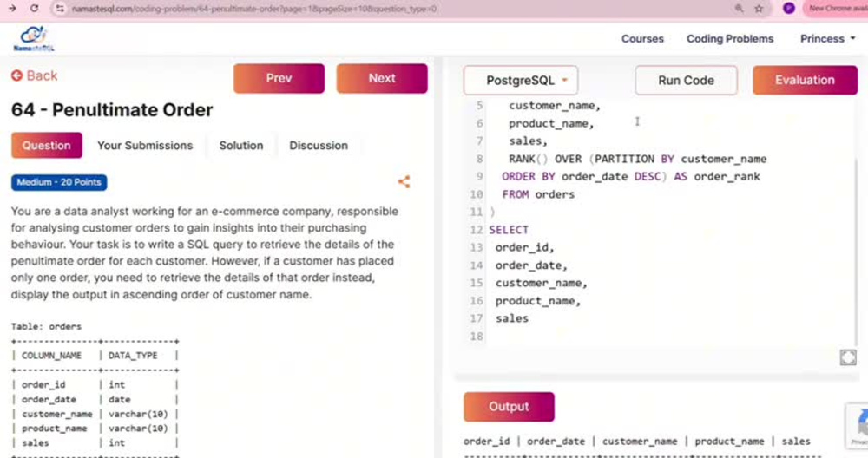
Task: Open the Courses menu item
Action: pos(642,39)
